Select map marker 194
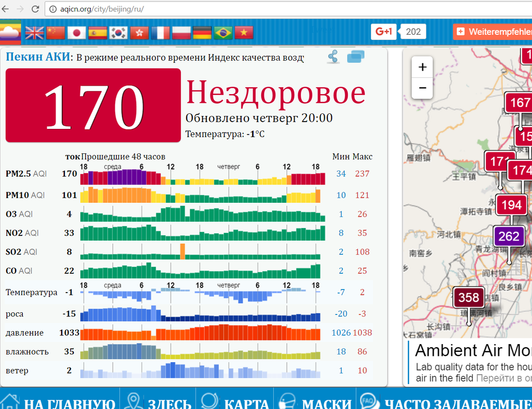Screen dimensions: 532x409 511,205
